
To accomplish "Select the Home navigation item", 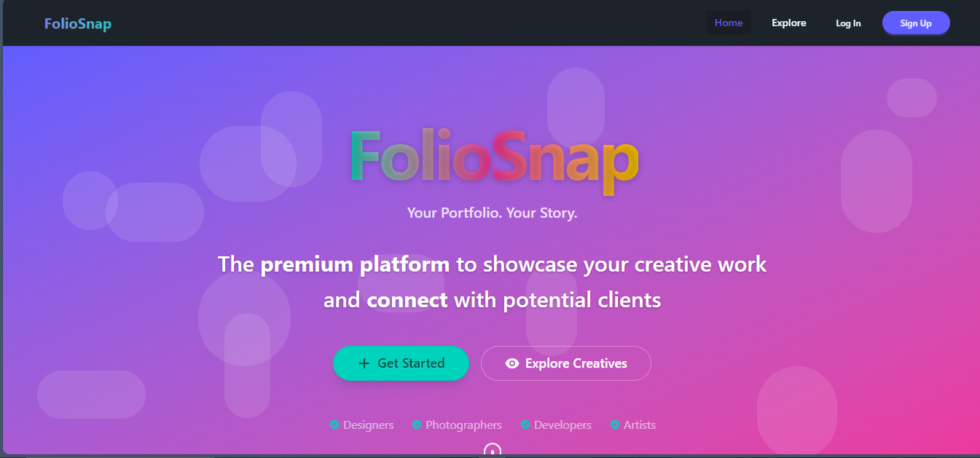I will 728,23.
